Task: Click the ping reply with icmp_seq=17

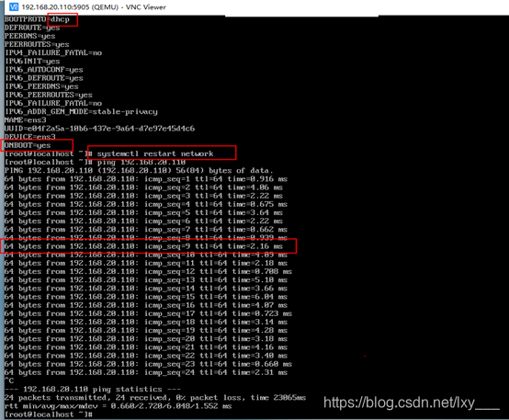Action: click(x=148, y=313)
